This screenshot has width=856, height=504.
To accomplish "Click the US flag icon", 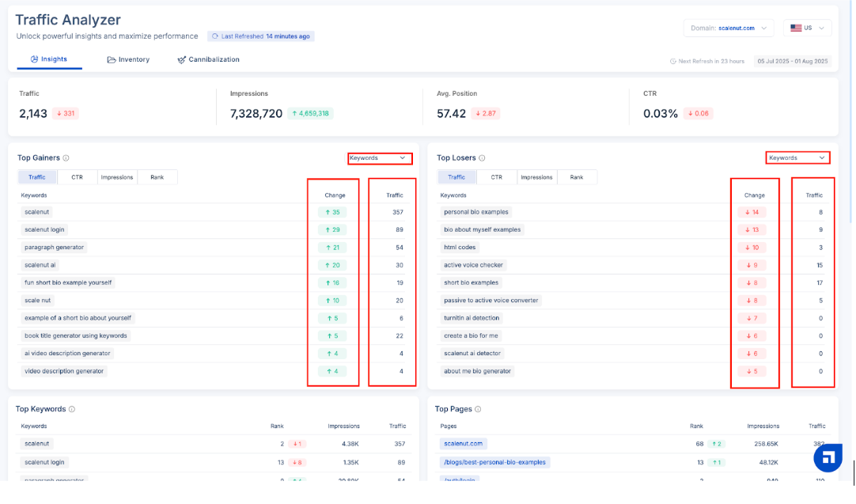I will (x=796, y=28).
